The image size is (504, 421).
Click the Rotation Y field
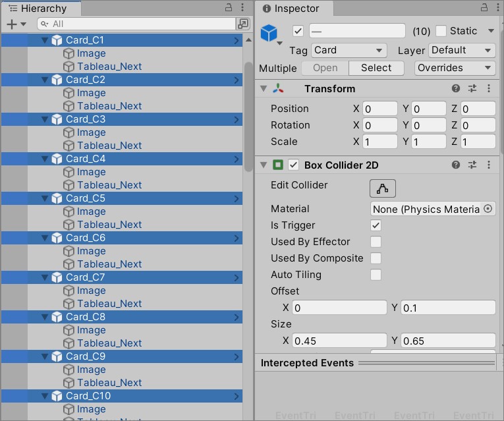(x=429, y=125)
